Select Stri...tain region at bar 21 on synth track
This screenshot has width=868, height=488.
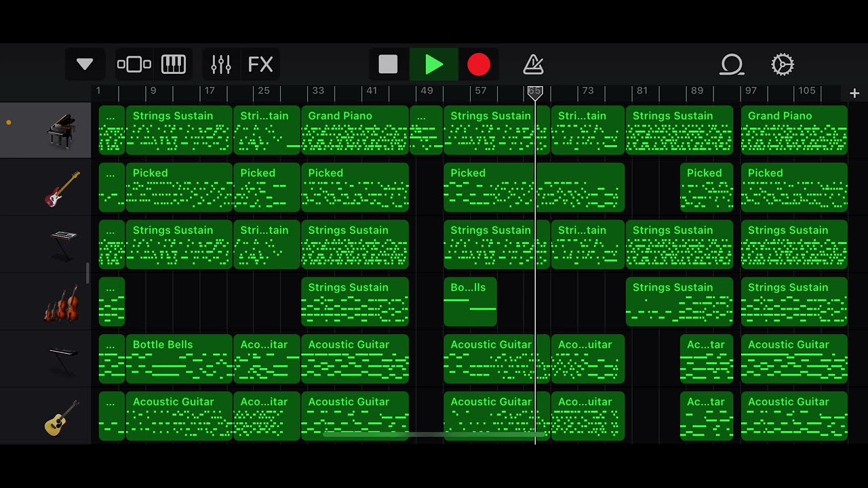coord(267,245)
